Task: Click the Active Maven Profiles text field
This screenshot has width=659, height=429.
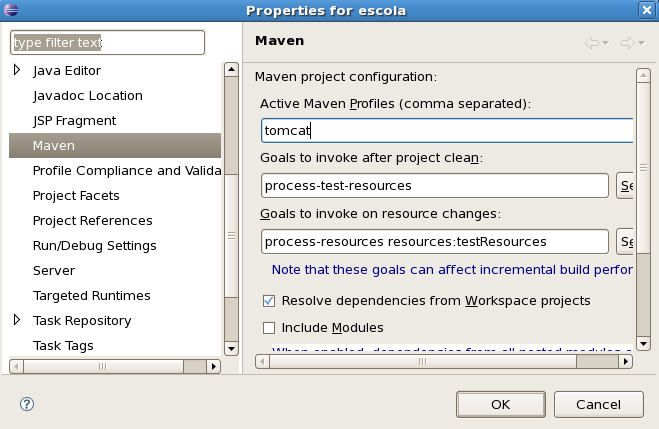Action: (x=446, y=131)
